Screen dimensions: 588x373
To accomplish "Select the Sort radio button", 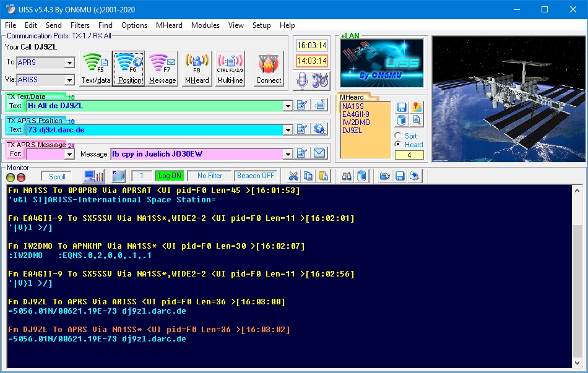I will coord(398,135).
